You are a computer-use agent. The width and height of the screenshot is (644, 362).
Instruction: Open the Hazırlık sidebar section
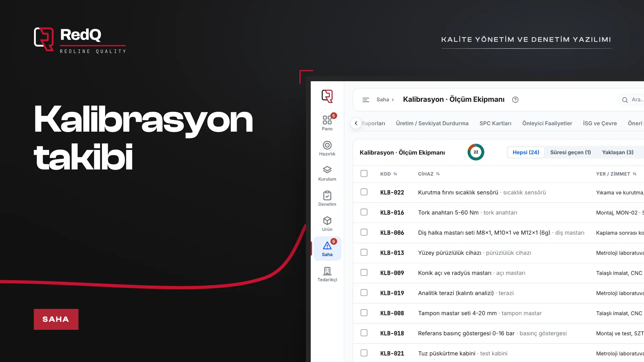pos(327,148)
